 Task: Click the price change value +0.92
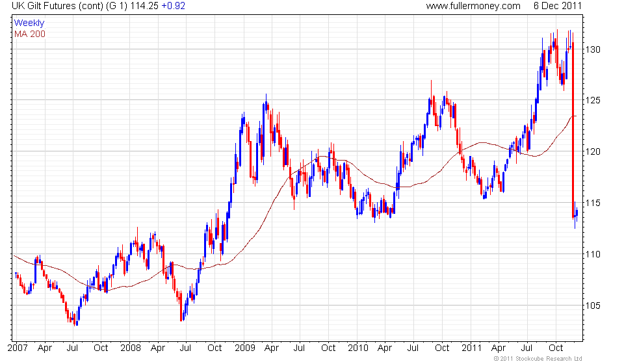174,6
